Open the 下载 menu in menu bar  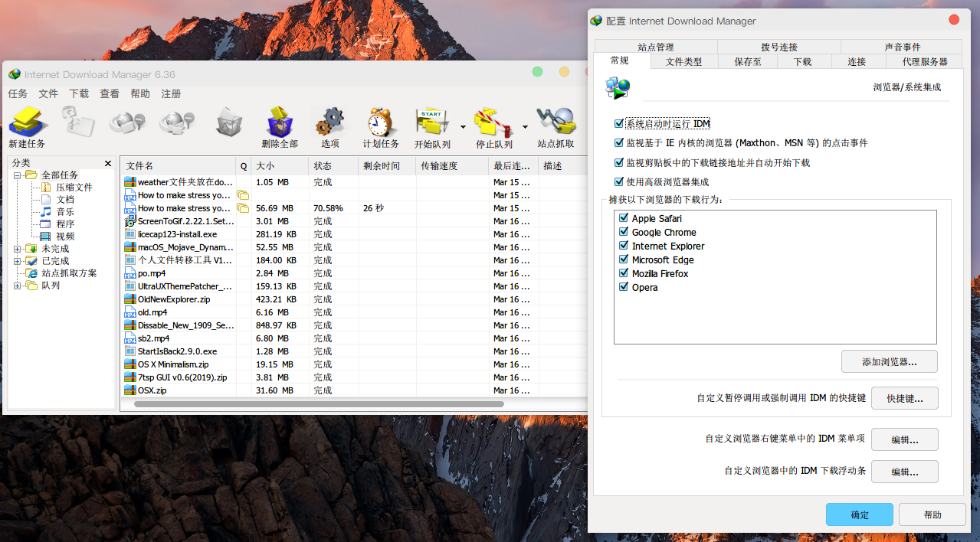click(79, 94)
